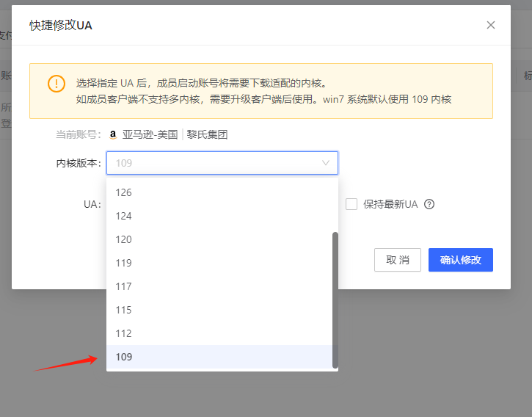Pick kernel version 112
This screenshot has width=532, height=417.
point(124,333)
